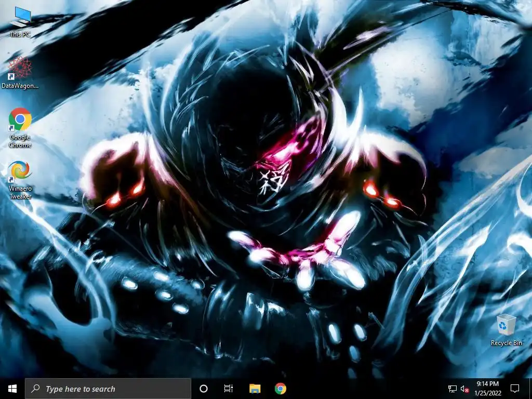Viewport: 532px width, 399px height.
Task: Open the Action Center notifications icon
Action: [x=515, y=389]
